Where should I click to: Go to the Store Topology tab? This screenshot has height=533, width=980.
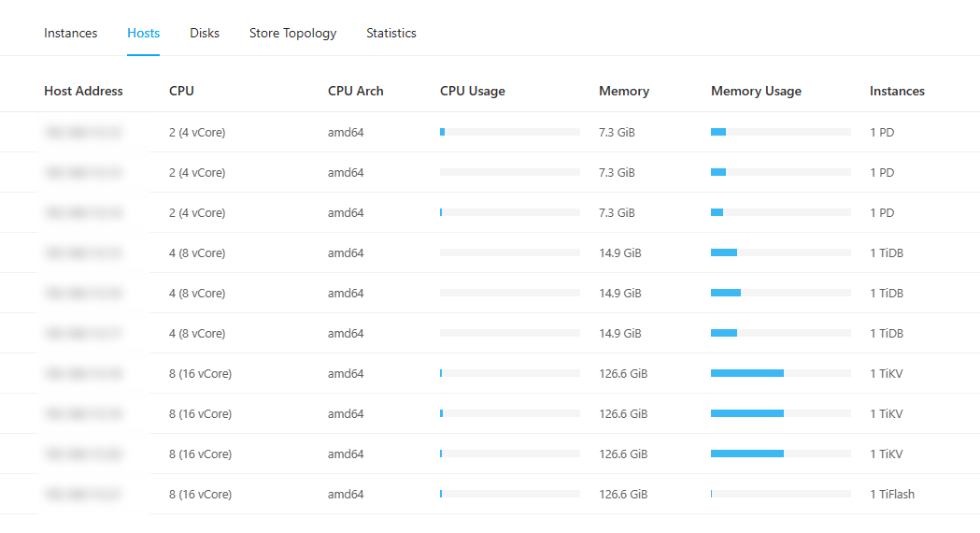click(x=292, y=33)
